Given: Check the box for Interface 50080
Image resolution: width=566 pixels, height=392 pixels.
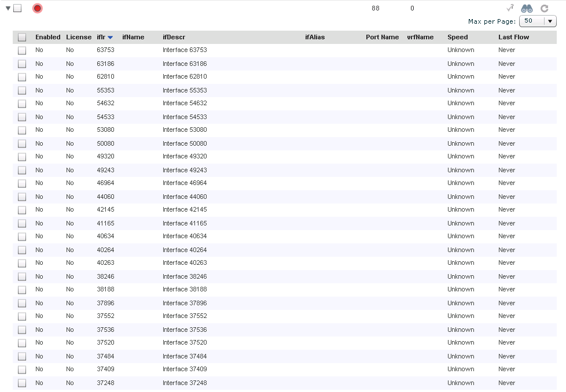Looking at the screenshot, I should (x=22, y=143).
